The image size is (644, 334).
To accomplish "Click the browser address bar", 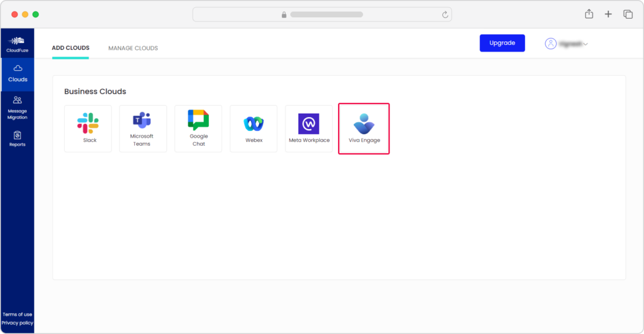I will (322, 14).
